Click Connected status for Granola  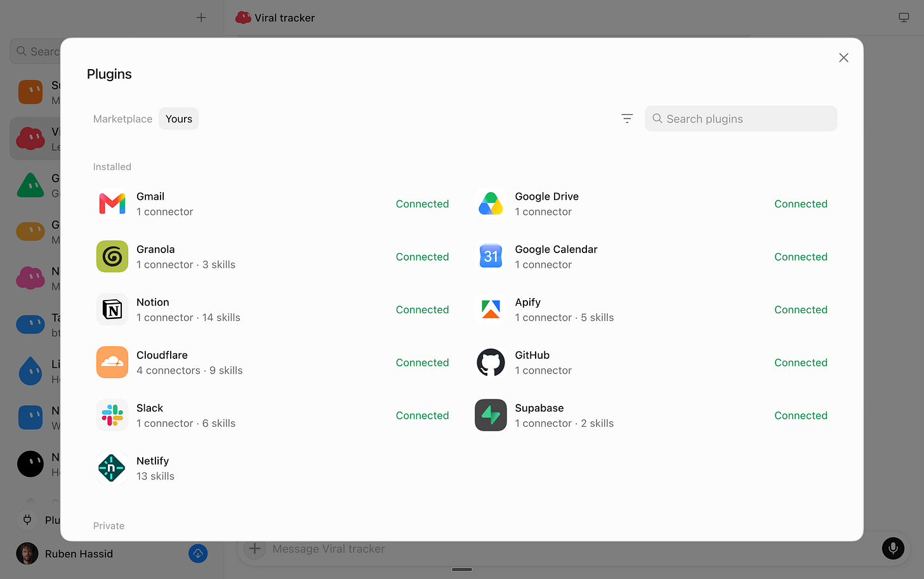422,257
